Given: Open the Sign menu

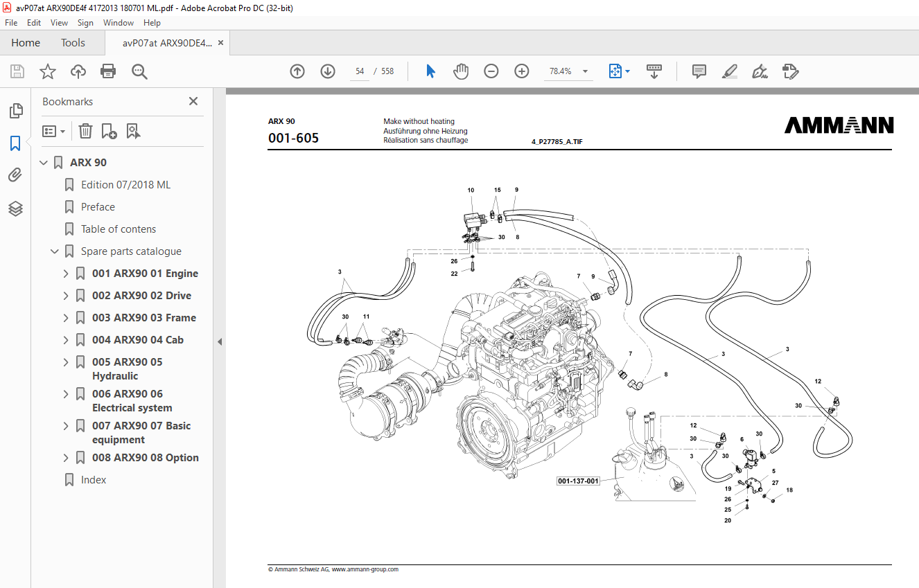Looking at the screenshot, I should 85,23.
